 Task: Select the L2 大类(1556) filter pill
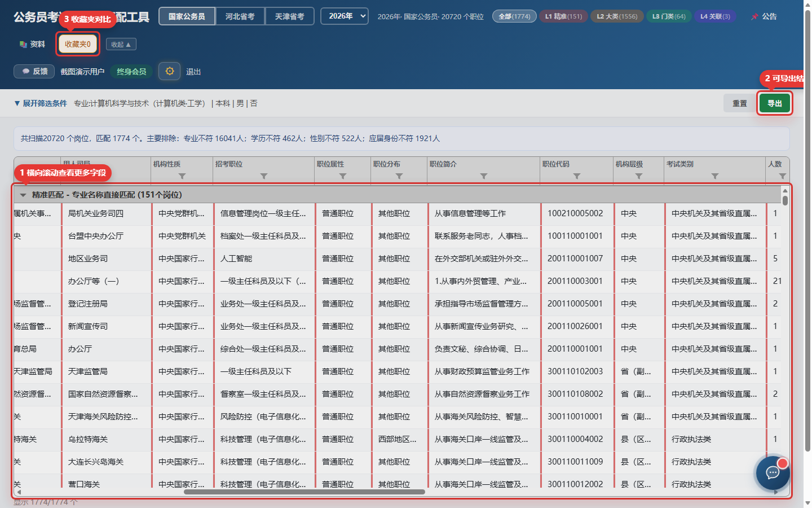click(617, 16)
